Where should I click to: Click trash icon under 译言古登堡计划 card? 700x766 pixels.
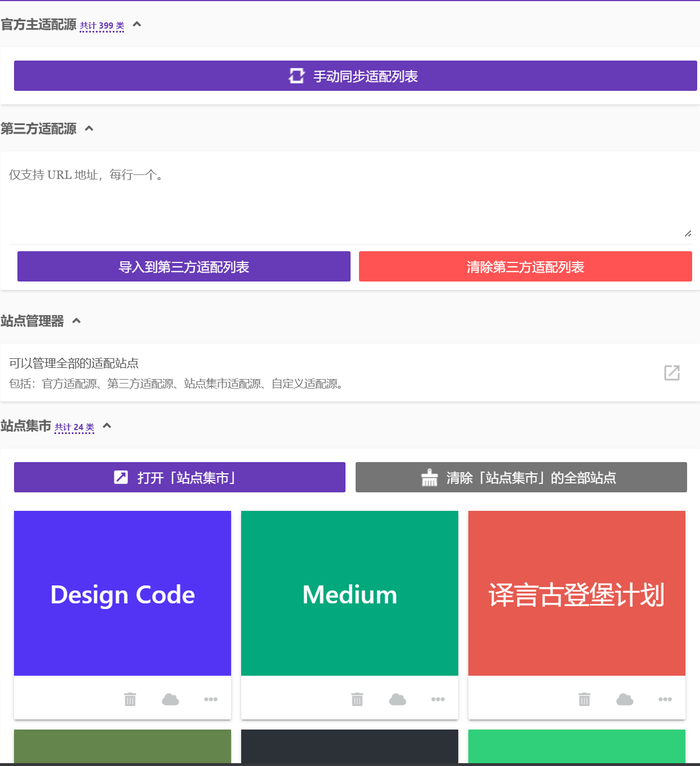tap(584, 699)
